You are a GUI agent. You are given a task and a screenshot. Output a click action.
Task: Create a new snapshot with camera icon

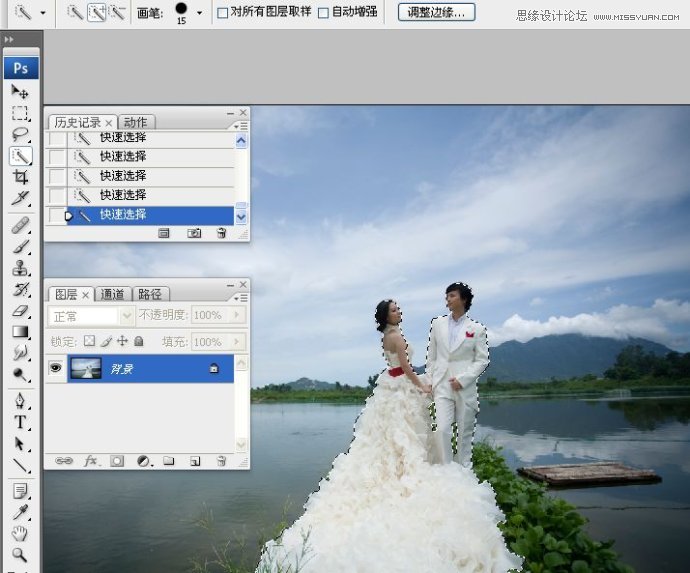pyautogui.click(x=194, y=233)
